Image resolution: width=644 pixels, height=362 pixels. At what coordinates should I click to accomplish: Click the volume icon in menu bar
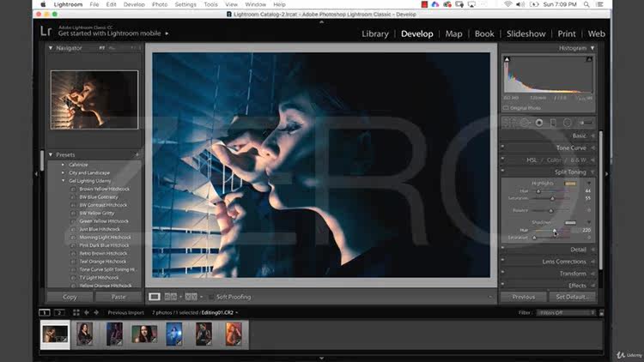point(520,4)
